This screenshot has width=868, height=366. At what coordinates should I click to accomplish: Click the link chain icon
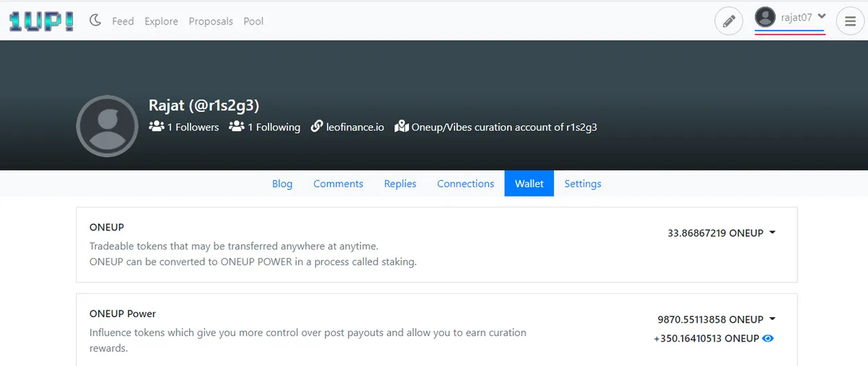click(x=317, y=126)
